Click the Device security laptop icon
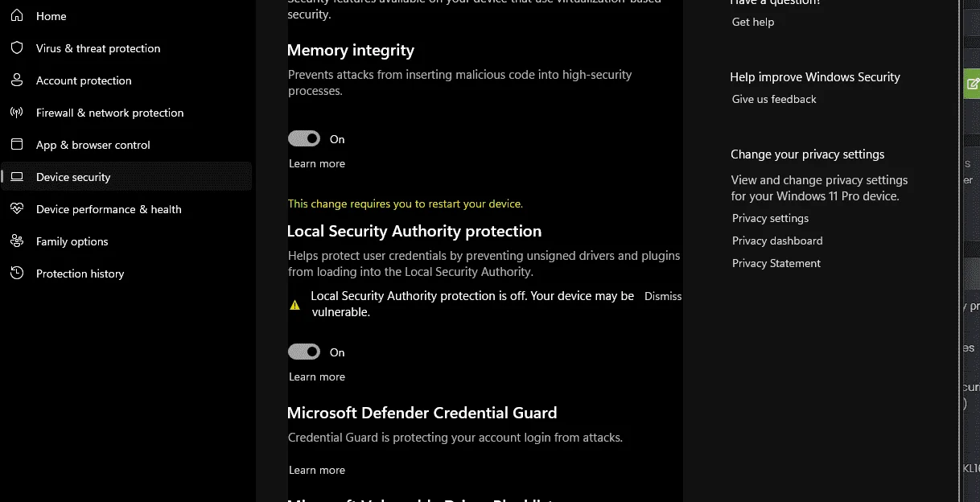 point(17,177)
